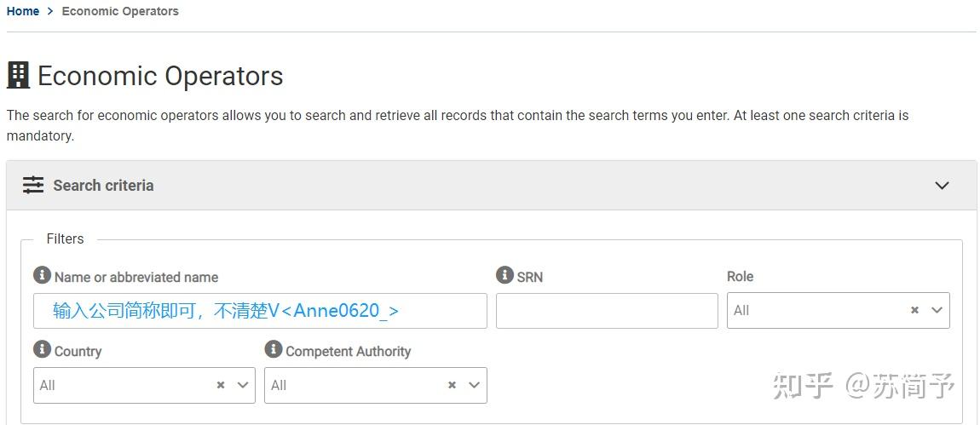The width and height of the screenshot is (980, 425).
Task: Click into the SRN text field
Action: click(x=607, y=311)
